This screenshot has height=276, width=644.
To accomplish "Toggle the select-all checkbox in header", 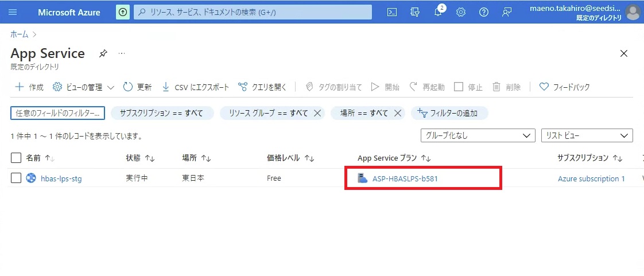I will (x=16, y=158).
